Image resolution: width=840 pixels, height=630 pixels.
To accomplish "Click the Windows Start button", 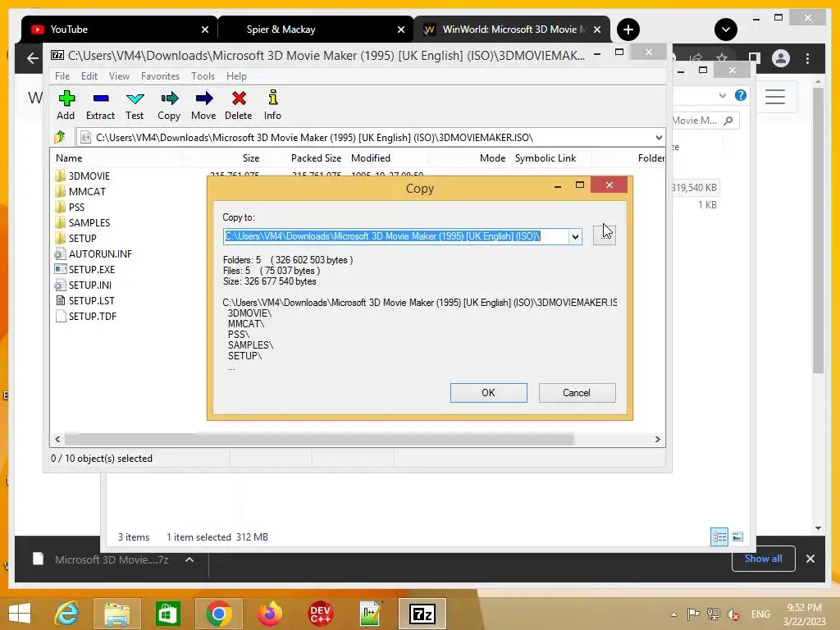I will (20, 614).
